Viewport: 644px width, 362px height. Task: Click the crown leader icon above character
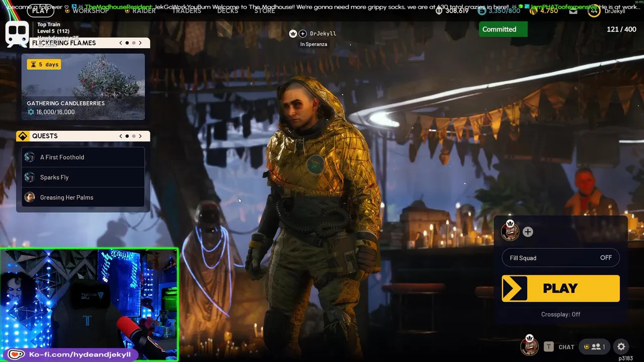293,34
